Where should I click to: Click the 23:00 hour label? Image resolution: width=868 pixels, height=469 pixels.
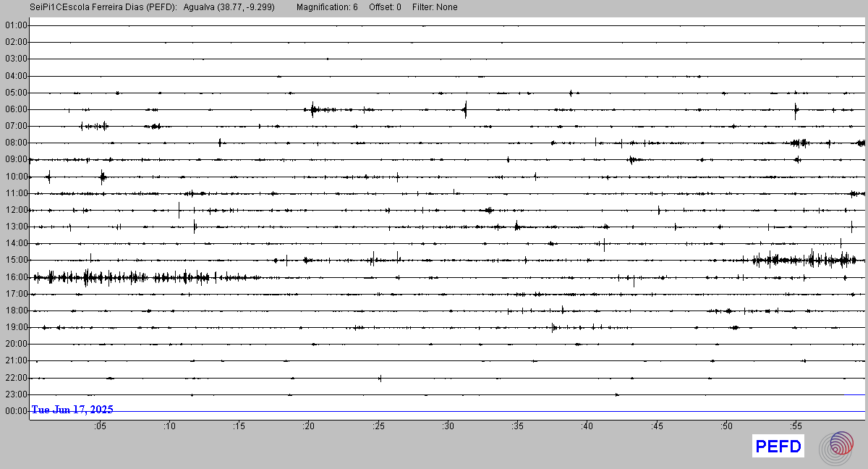pos(16,394)
